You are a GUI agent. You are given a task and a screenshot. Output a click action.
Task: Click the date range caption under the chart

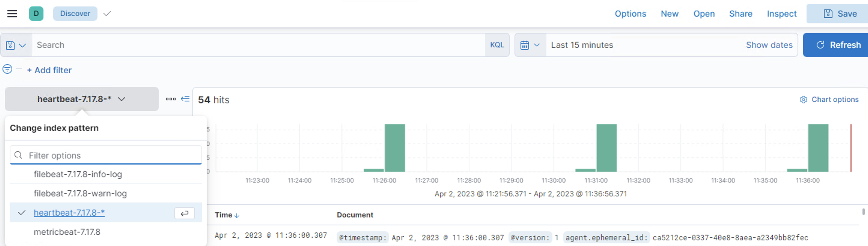[x=530, y=194]
